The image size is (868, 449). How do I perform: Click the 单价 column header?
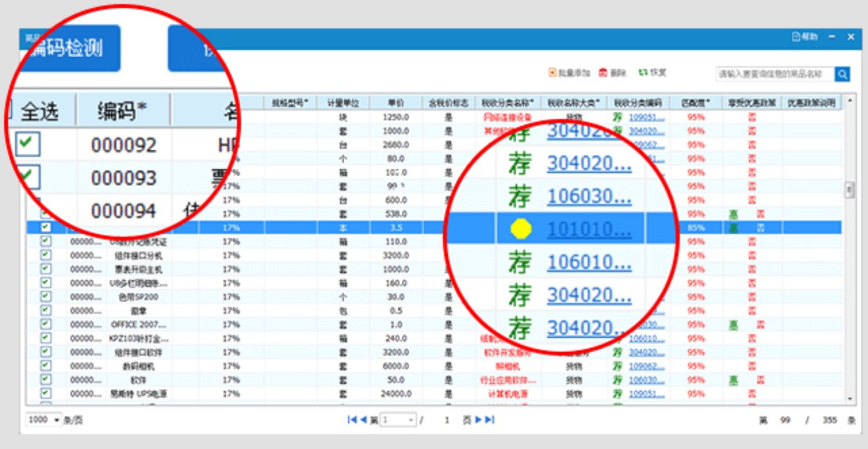click(x=396, y=103)
